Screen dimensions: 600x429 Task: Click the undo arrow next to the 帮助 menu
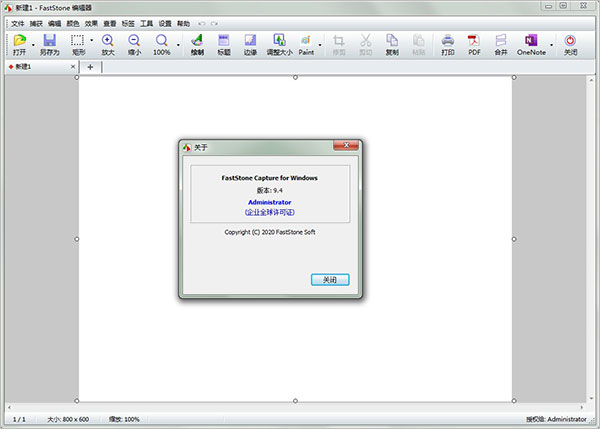[202, 24]
